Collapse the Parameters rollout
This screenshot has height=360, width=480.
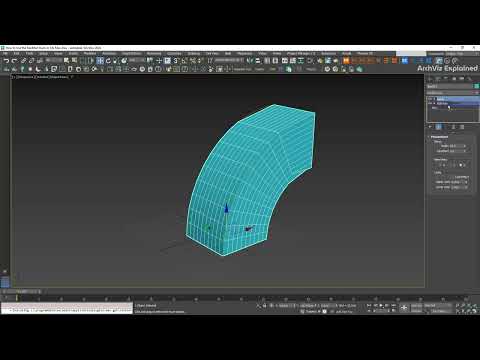[x=439, y=137]
